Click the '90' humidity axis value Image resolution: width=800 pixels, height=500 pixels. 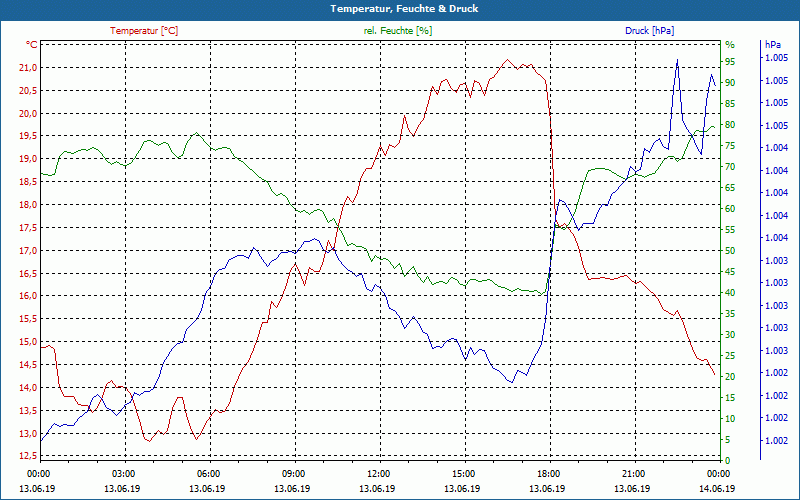[x=730, y=83]
